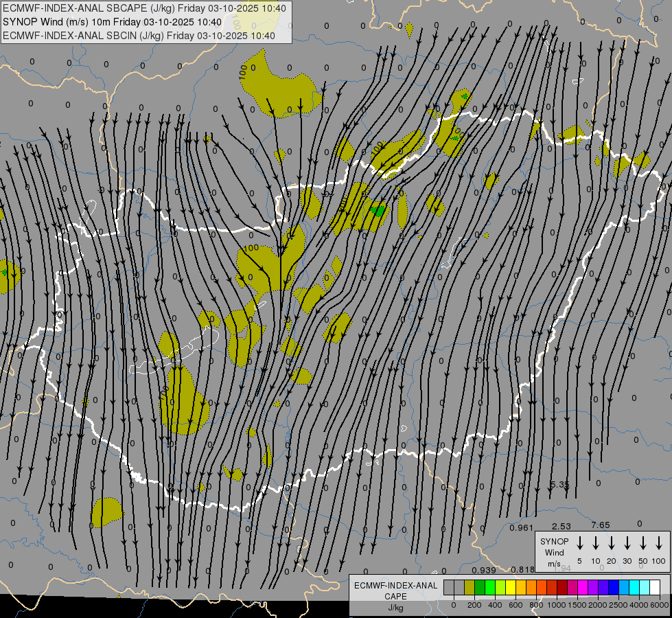Pick the 50 m/s wind arrow in legend
Screen dimensions: 672x618
(643, 543)
